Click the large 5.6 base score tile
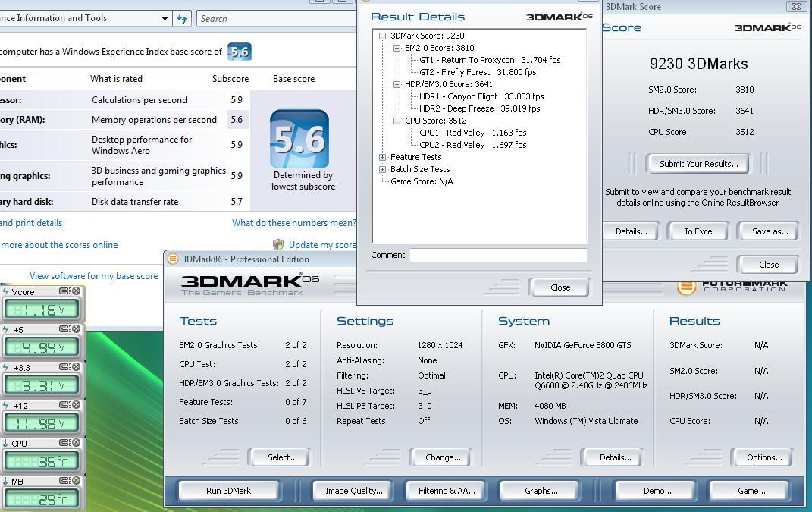This screenshot has height=512, width=812. coord(299,139)
